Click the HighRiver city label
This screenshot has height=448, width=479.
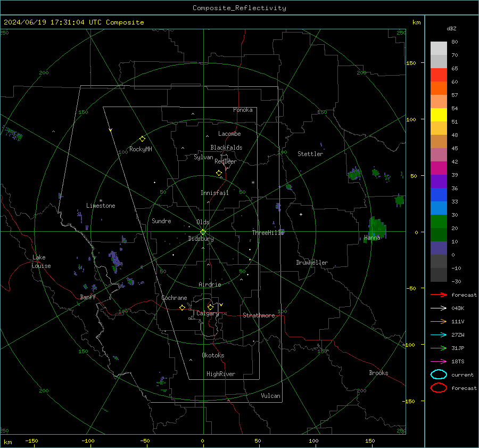(221, 374)
